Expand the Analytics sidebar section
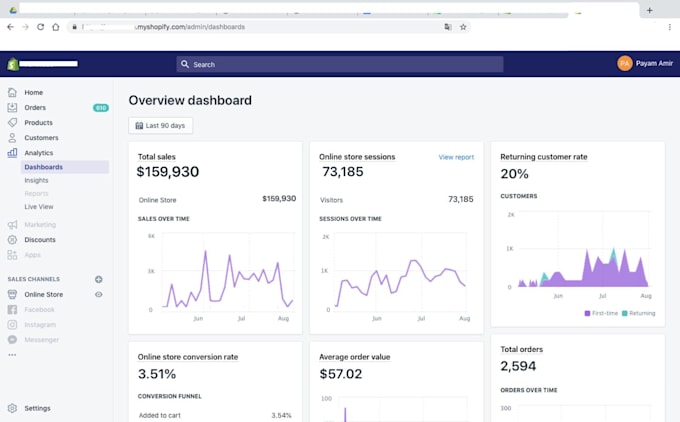 (38, 153)
